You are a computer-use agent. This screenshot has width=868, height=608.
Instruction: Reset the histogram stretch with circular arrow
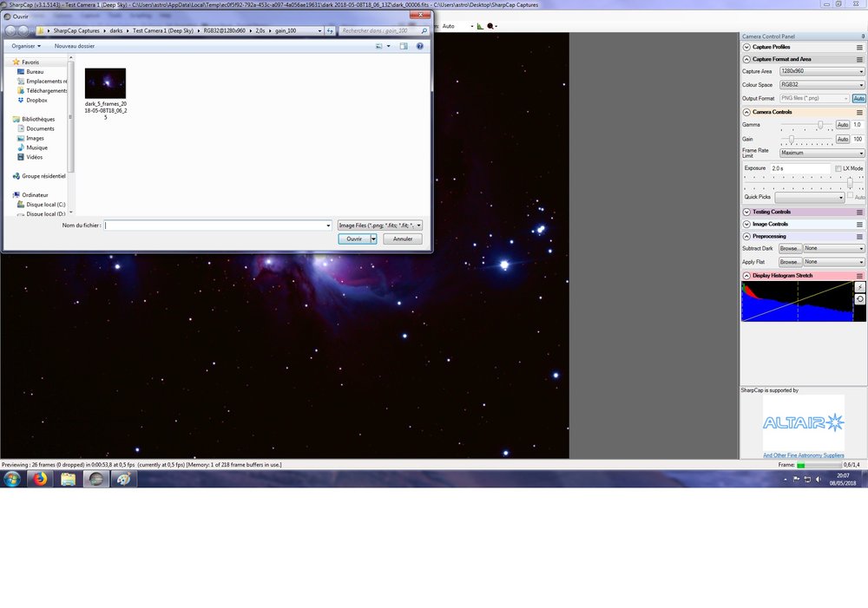[x=859, y=299]
